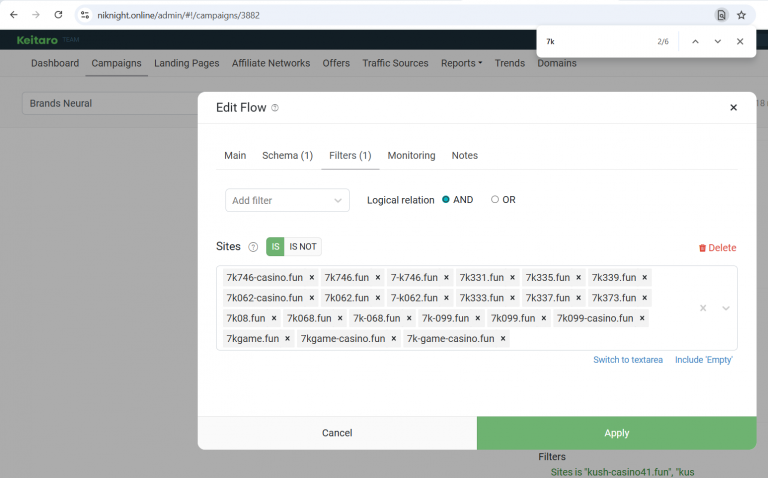This screenshot has width=768, height=478.
Task: Open the Sites filter help icon
Action: click(x=253, y=247)
